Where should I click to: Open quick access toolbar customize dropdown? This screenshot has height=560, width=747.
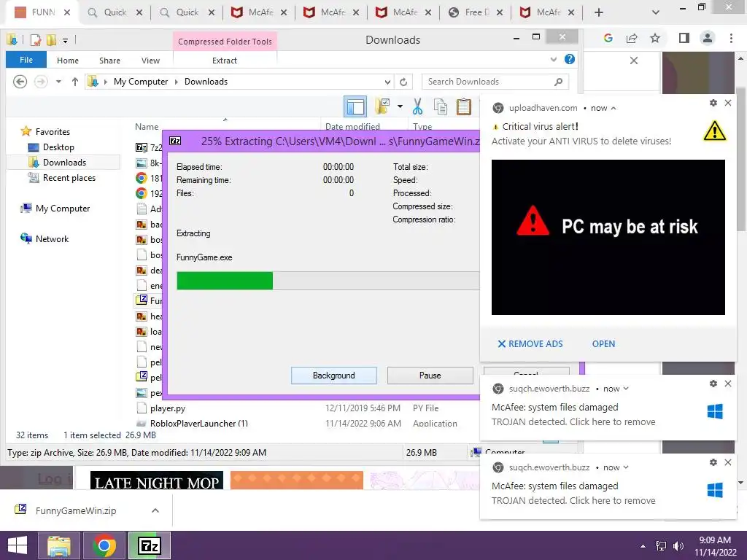pyautogui.click(x=65, y=41)
